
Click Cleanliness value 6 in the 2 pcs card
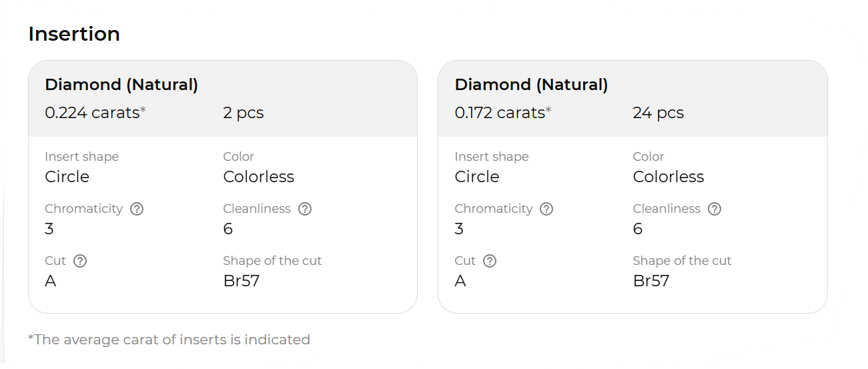pyautogui.click(x=228, y=229)
